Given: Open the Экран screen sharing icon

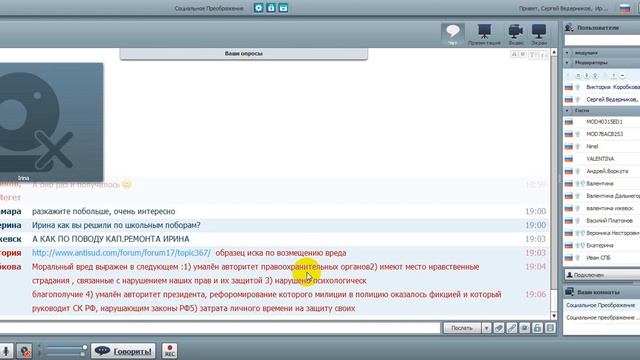Looking at the screenshot, I should pos(539,34).
